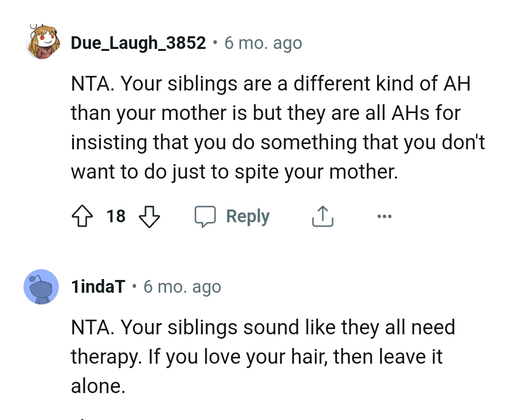Open Due_Laugh_3852's profile
The height and width of the screenshot is (420, 529).
point(138,43)
